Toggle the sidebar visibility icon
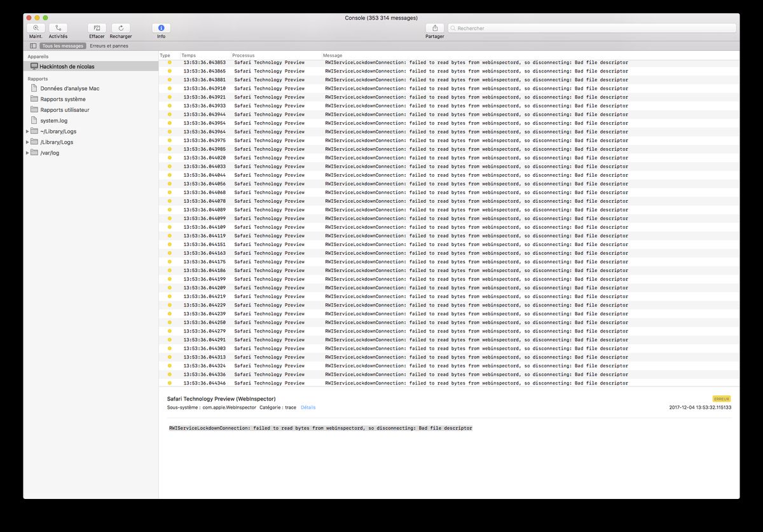The height and width of the screenshot is (532, 763). [33, 46]
